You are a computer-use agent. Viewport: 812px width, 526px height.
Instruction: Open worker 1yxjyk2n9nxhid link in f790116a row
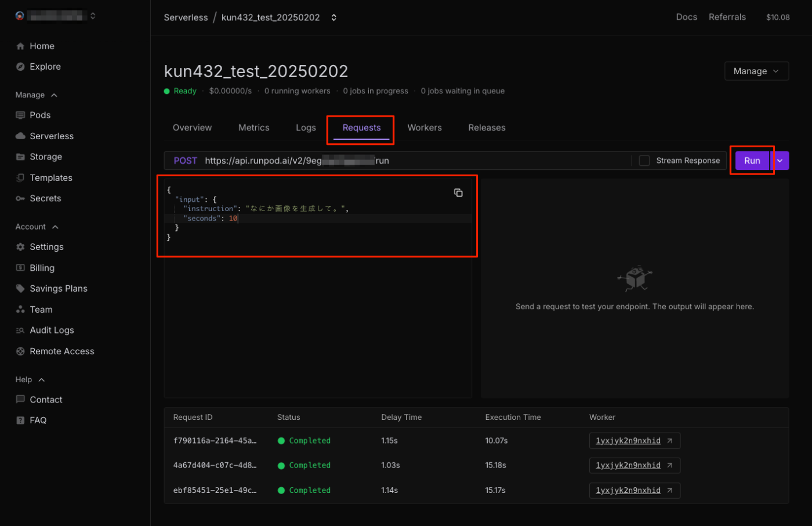[628, 441]
